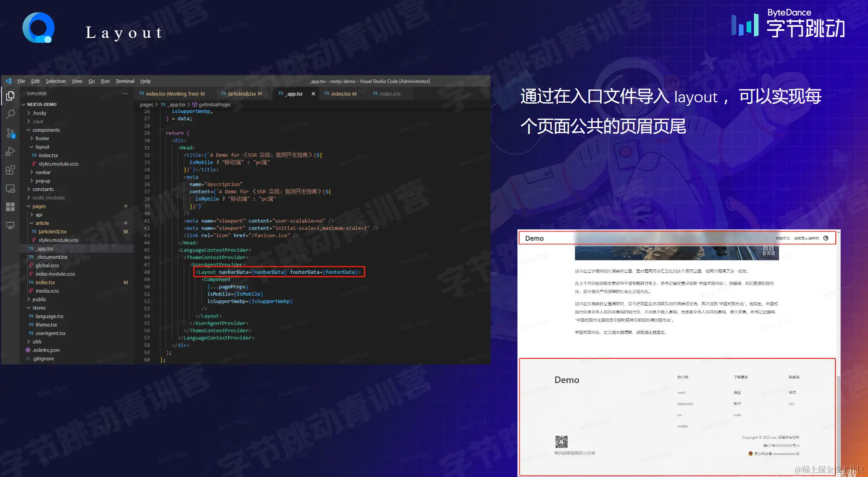Viewport: 868px width, 477px height.
Task: Open the Search view in activity bar
Action: coord(10,115)
